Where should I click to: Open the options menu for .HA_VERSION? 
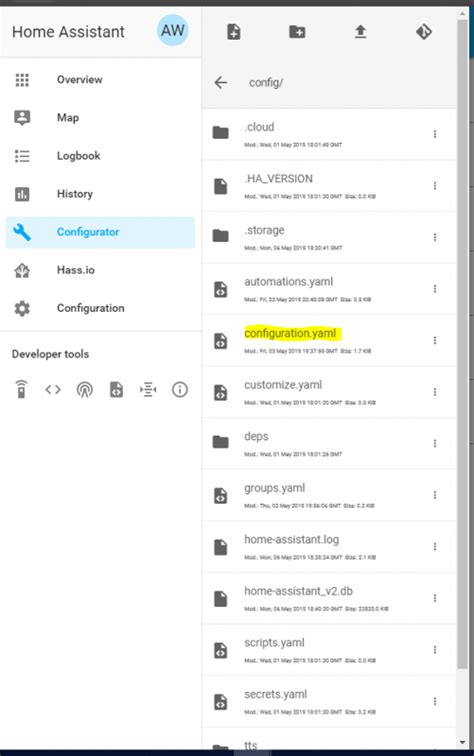(x=435, y=186)
